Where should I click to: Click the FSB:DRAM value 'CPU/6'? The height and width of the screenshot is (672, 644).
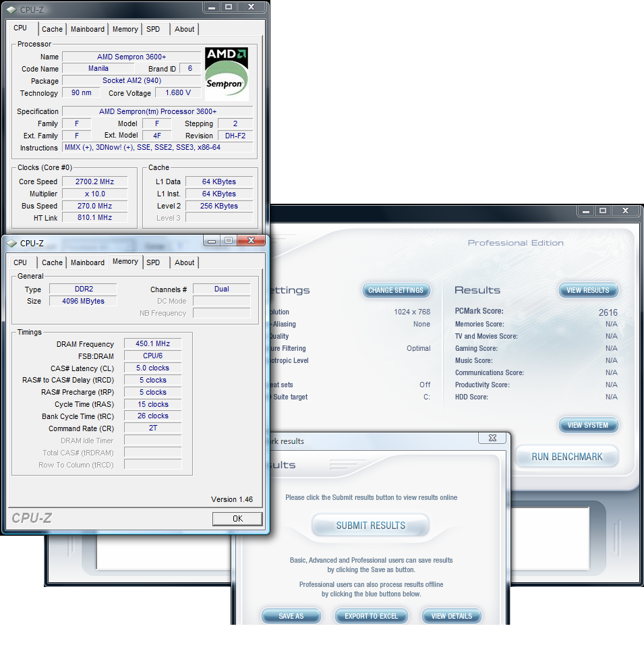click(x=152, y=356)
